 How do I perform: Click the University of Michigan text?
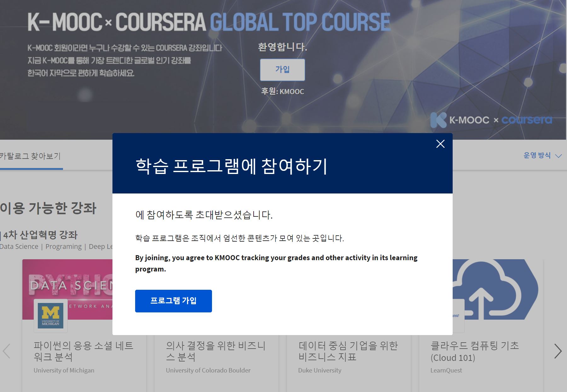[64, 370]
